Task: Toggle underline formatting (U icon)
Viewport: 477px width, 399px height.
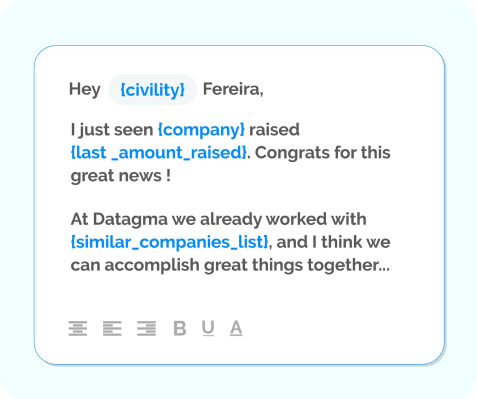Action: 208,328
